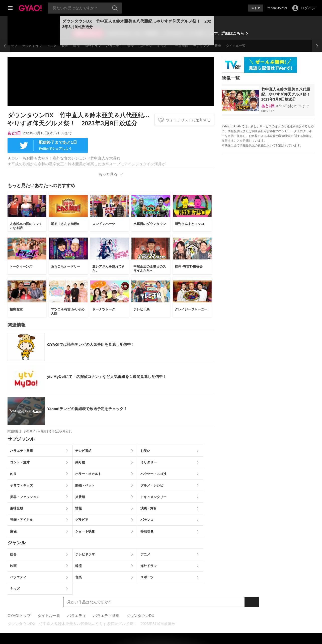Open 櫻井・有吉THE夜会 thumbnail
This screenshot has height=644, width=322.
pyautogui.click(x=192, y=249)
